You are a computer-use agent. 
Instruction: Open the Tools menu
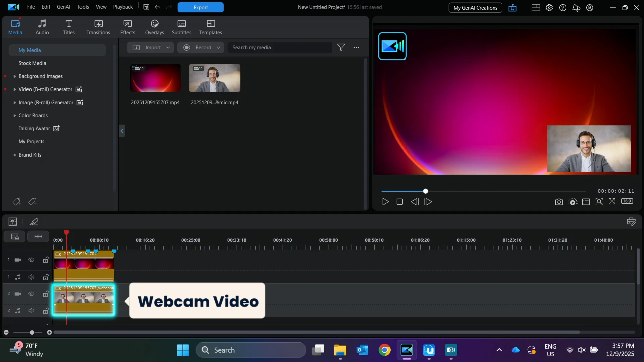(x=83, y=7)
